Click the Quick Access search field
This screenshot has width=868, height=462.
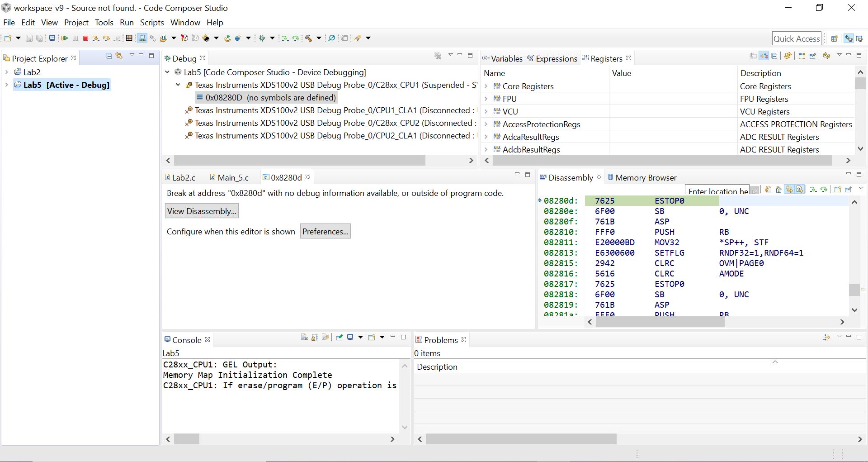(796, 38)
